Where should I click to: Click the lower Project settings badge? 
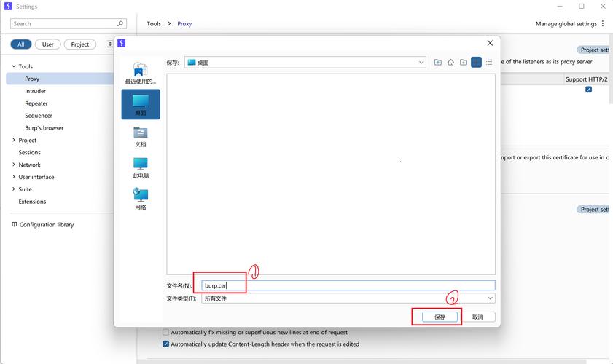pyautogui.click(x=593, y=210)
